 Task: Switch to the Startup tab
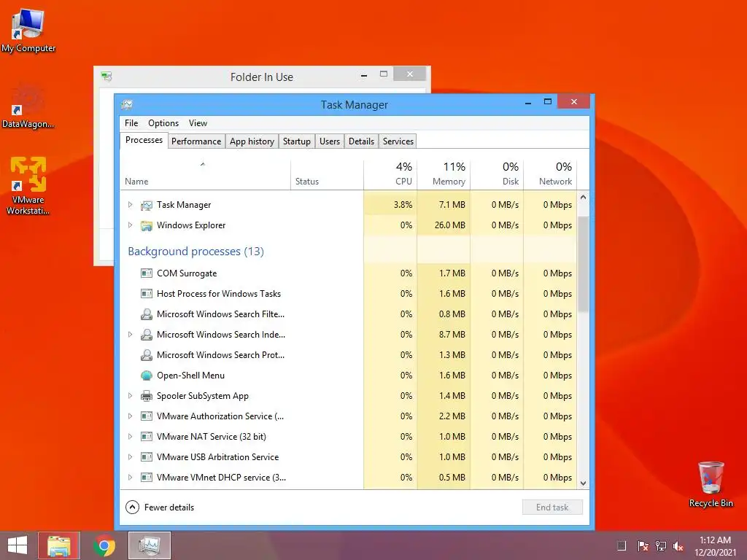[297, 141]
